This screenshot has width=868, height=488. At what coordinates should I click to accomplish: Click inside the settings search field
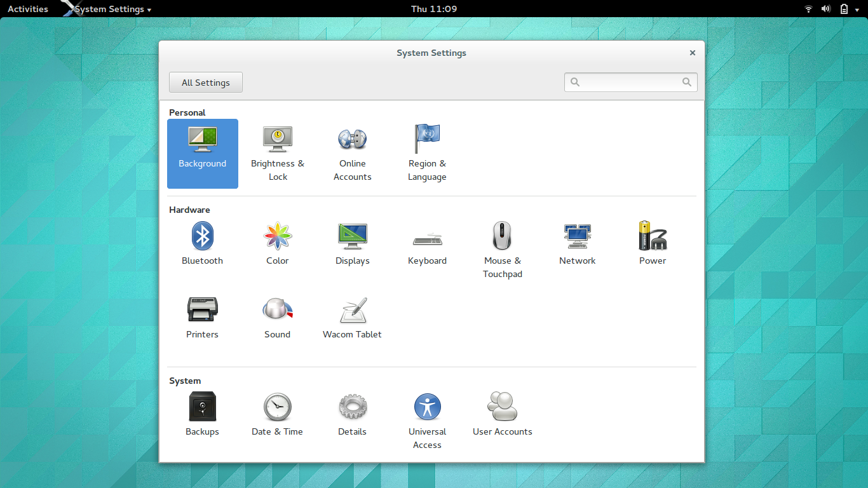630,82
